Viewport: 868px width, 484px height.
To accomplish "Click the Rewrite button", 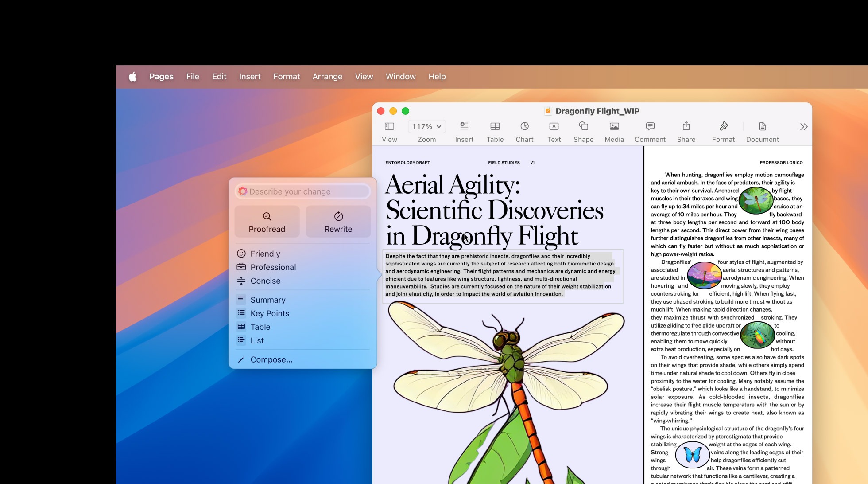I will [x=338, y=222].
